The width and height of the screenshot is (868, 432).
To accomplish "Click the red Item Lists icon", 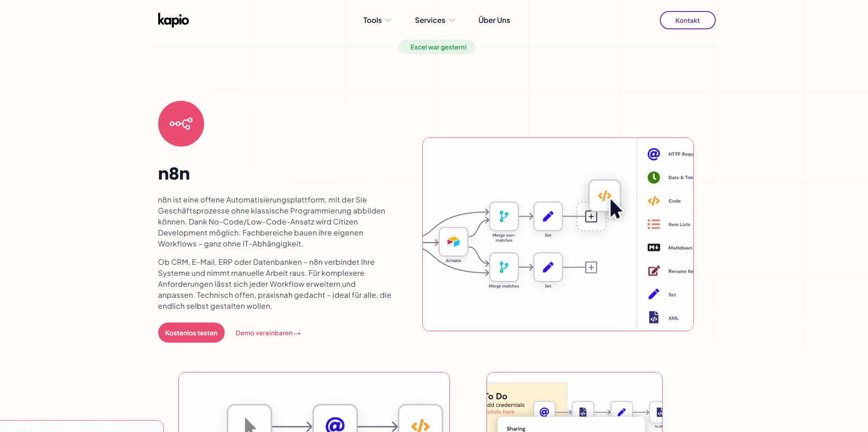I will pos(653,224).
